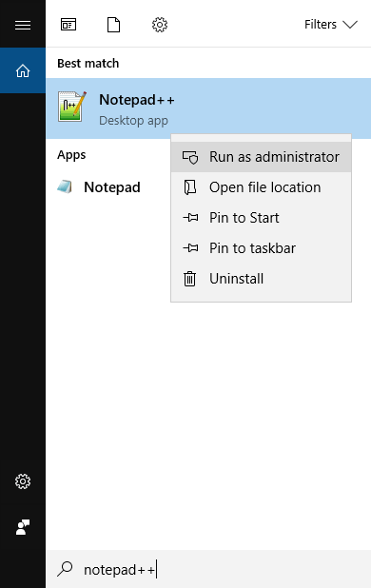Click the trash icon beside Uninstall

click(x=189, y=279)
